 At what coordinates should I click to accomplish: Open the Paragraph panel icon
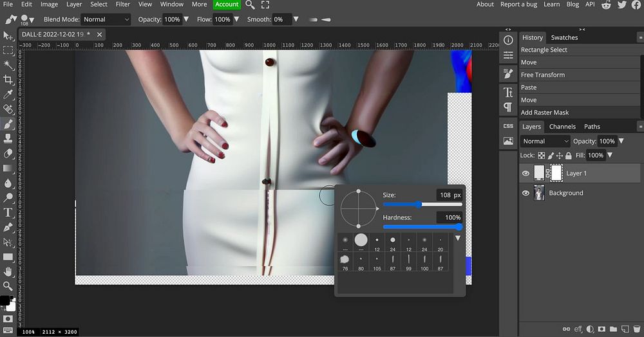pyautogui.click(x=508, y=107)
